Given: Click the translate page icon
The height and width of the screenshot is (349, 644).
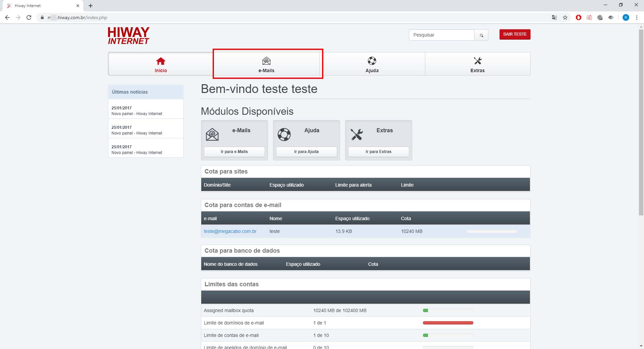Looking at the screenshot, I should click(x=554, y=17).
